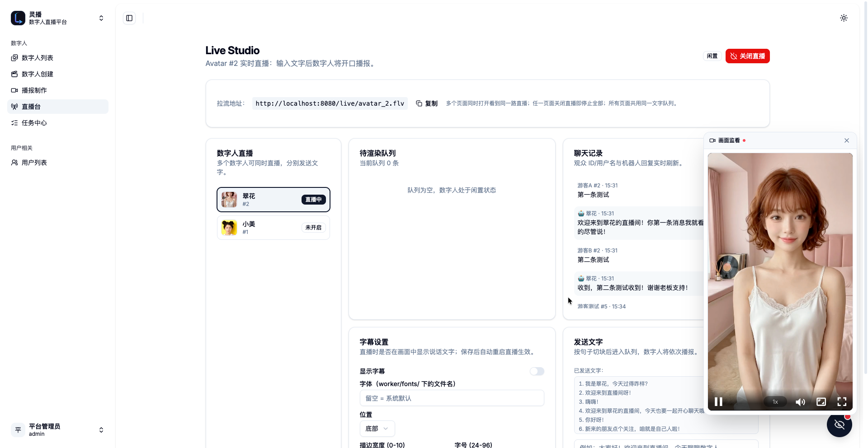Click the 平 user avatar icon
This screenshot has height=448, width=868.
coord(18,430)
